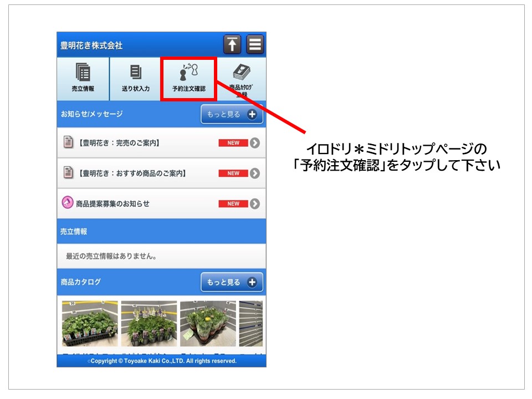
Task: Open 売立情報 sales info tab
Action: (83, 78)
